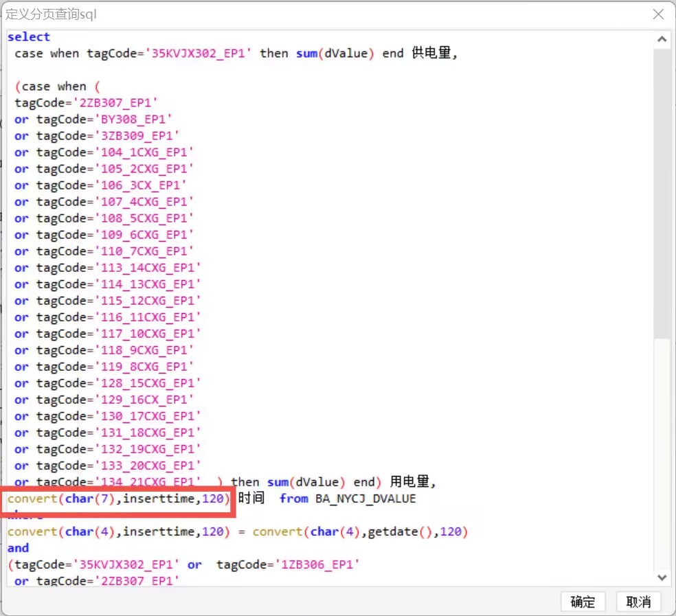Close the 定义分页查询sql dialog
This screenshot has height=616, width=676.
(x=658, y=14)
